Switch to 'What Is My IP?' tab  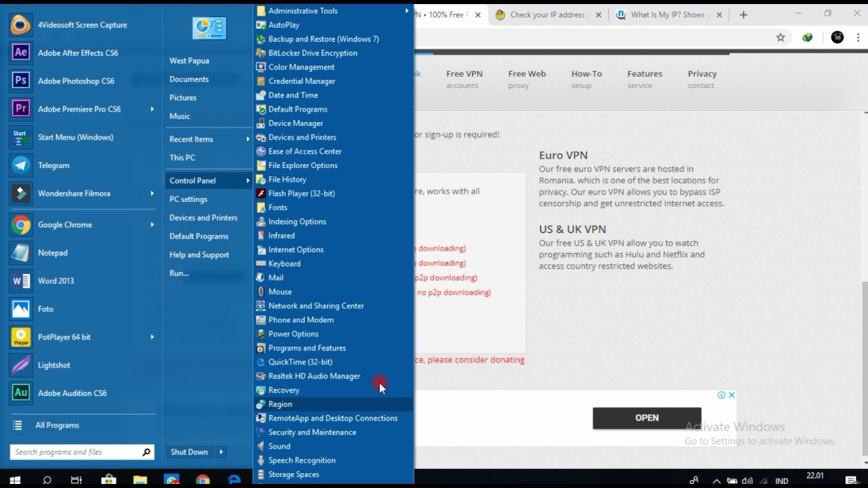click(668, 15)
